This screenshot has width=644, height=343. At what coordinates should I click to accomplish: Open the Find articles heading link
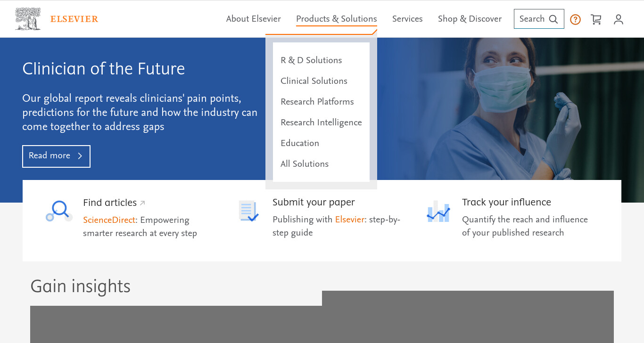pos(110,203)
